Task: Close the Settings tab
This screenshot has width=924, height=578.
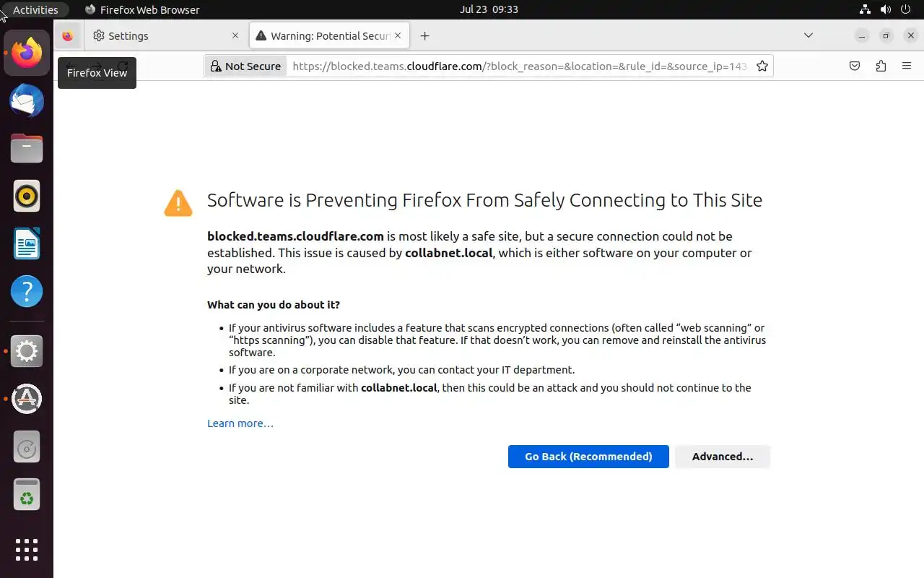Action: (x=235, y=35)
